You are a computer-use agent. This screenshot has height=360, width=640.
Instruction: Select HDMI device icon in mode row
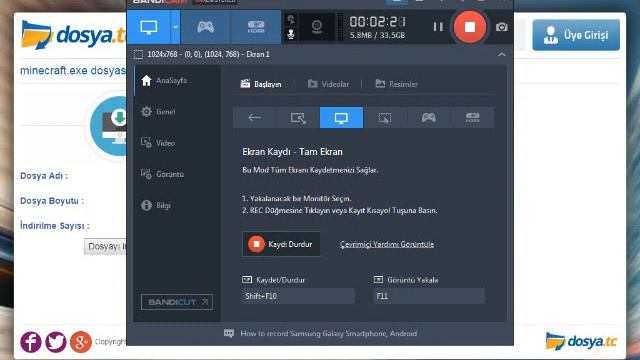pos(472,118)
